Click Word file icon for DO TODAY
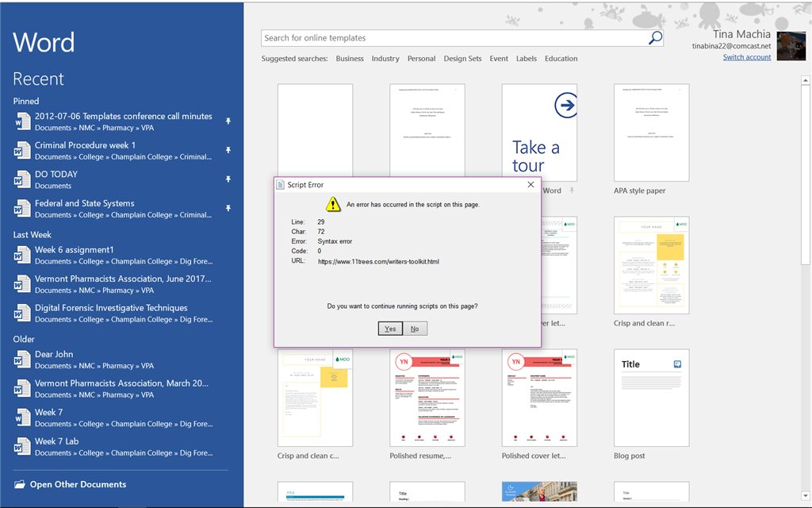Viewport: 812px width, 508px height. (21, 179)
